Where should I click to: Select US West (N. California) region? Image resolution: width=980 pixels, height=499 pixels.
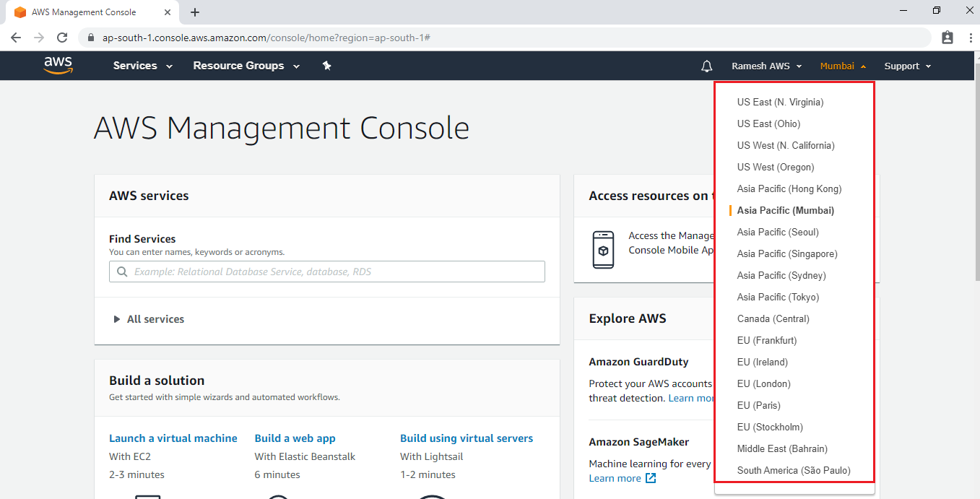786,145
